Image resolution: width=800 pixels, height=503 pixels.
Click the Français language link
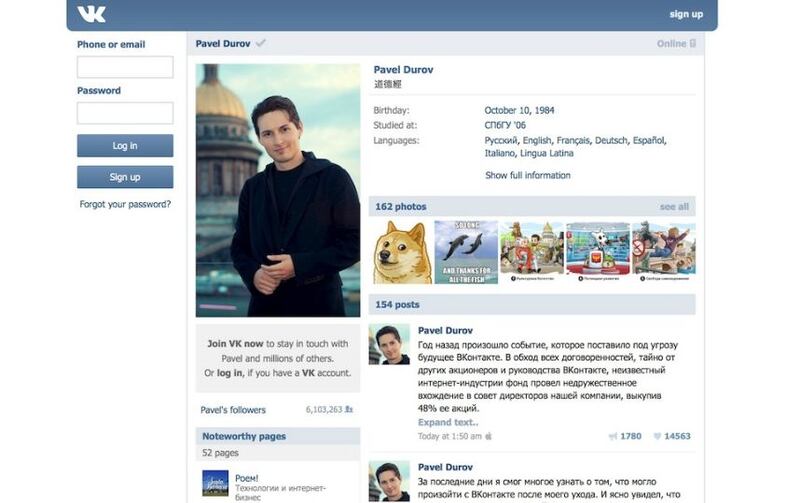pos(573,140)
